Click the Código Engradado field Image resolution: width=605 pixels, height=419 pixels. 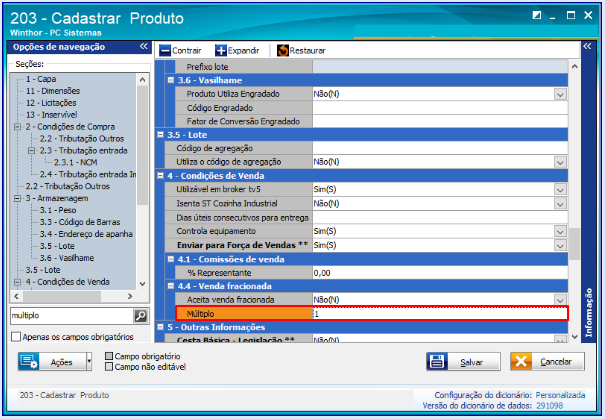point(440,108)
